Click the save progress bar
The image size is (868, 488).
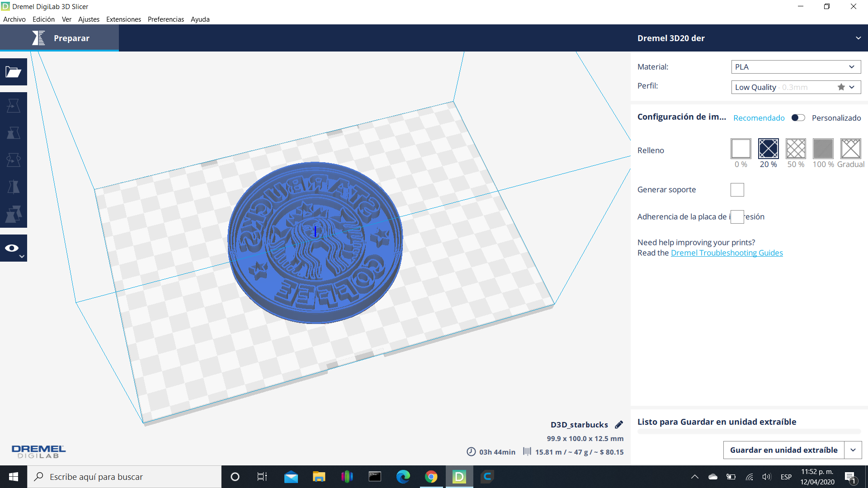[x=749, y=432]
